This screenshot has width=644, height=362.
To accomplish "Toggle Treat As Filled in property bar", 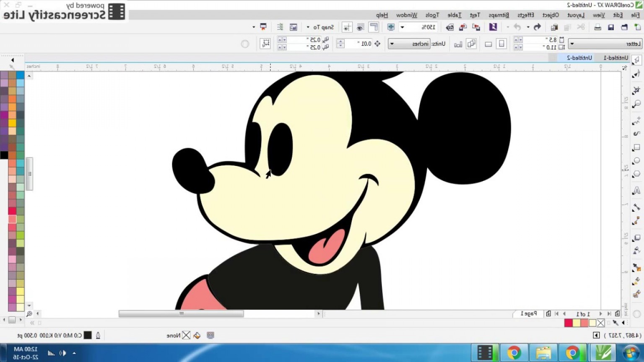I will pyautogui.click(x=265, y=44).
